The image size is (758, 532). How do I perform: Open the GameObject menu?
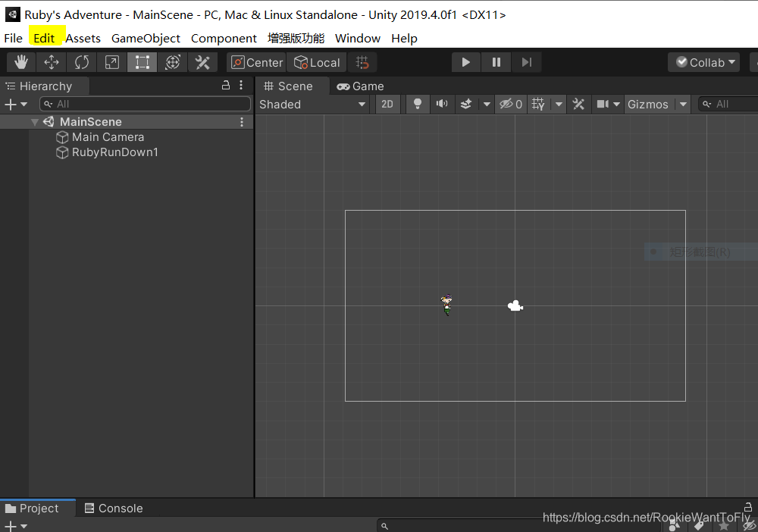[146, 38]
